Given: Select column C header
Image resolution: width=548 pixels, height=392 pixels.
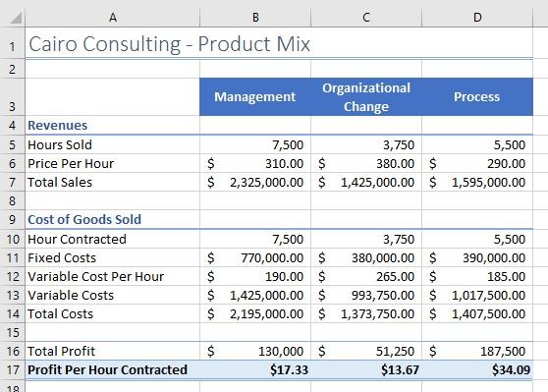Looking at the screenshot, I should point(366,17).
